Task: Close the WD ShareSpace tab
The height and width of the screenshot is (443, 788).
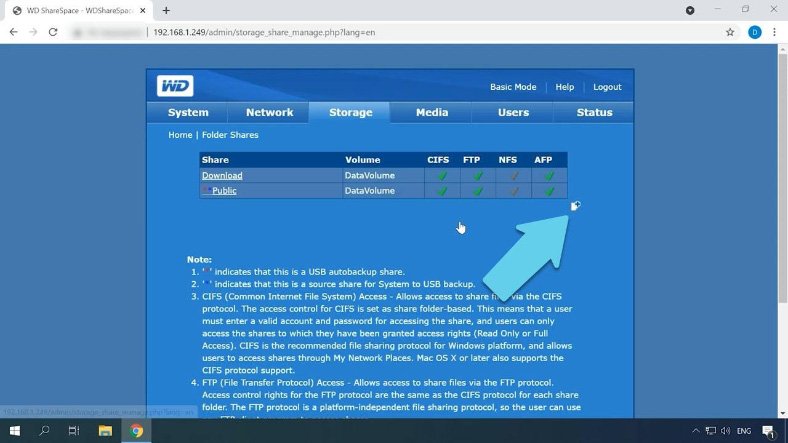Action: tap(143, 10)
